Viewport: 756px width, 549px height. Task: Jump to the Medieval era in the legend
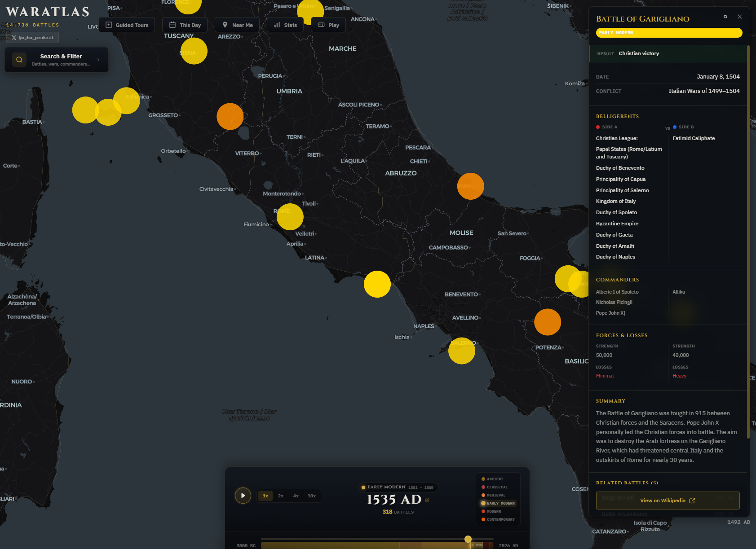coord(495,495)
